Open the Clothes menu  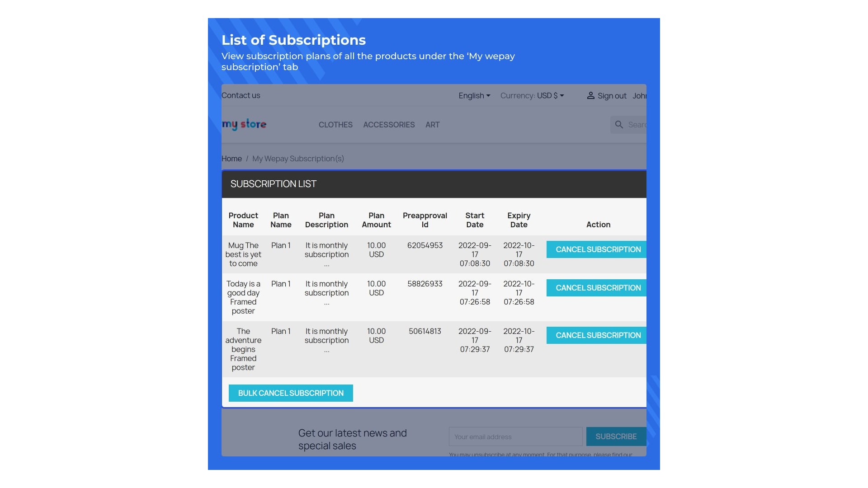(335, 125)
